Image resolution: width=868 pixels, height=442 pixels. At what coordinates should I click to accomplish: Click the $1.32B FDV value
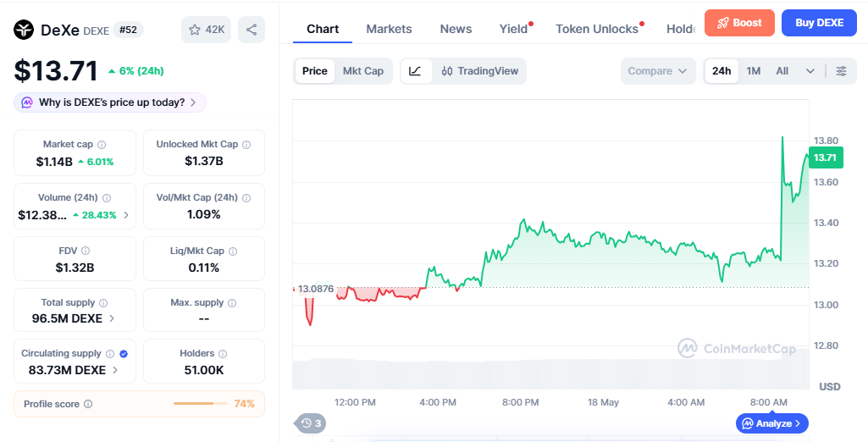pyautogui.click(x=75, y=268)
